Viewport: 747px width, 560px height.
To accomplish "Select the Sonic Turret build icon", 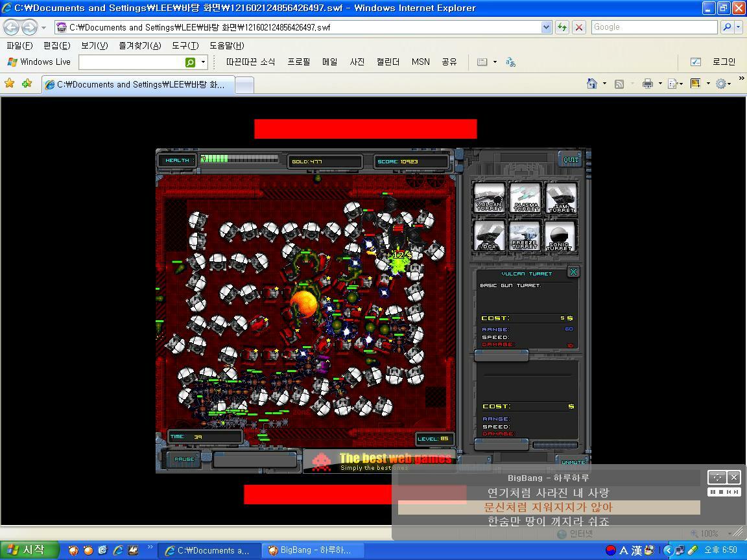I will (561, 236).
